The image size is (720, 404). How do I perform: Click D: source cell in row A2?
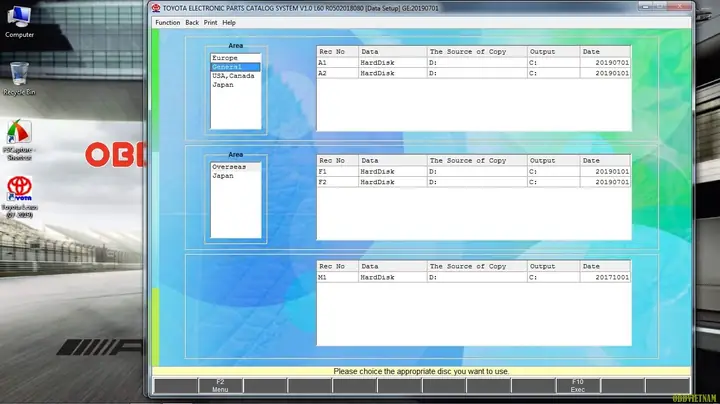click(477, 73)
